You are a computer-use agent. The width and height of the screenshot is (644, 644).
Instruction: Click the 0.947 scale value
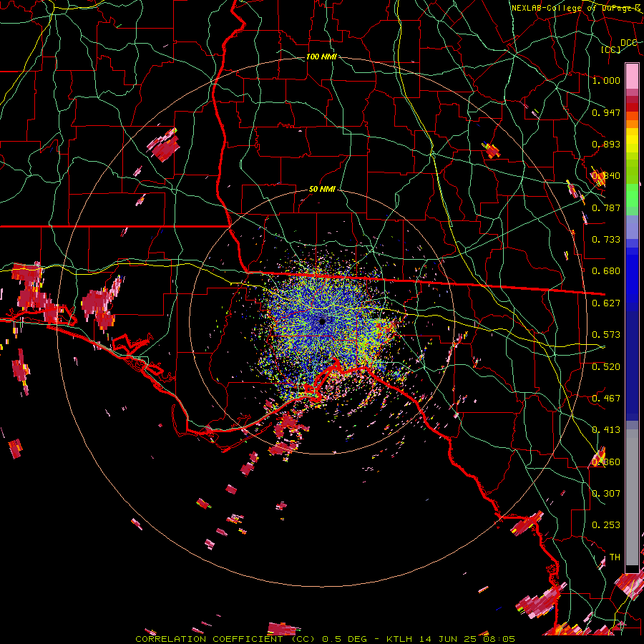point(606,112)
